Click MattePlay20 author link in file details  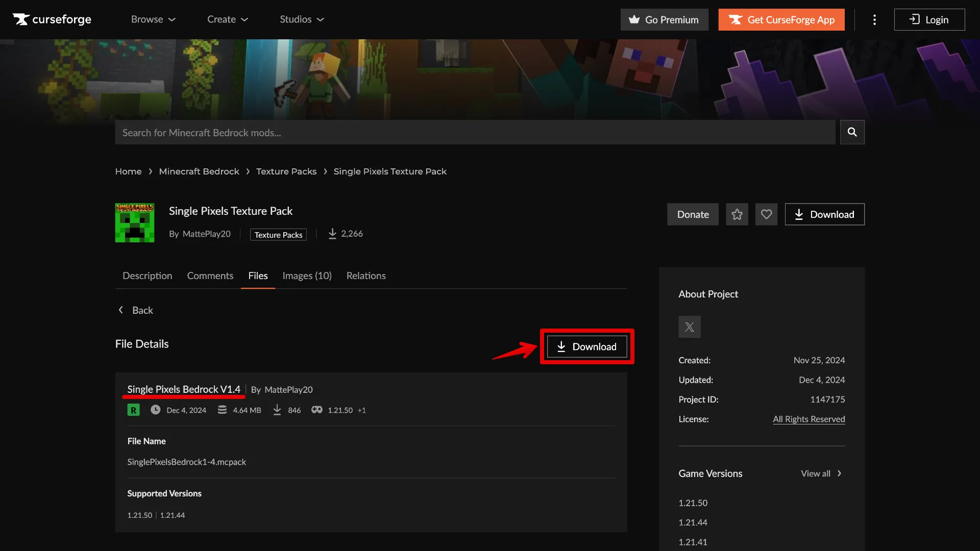point(288,390)
